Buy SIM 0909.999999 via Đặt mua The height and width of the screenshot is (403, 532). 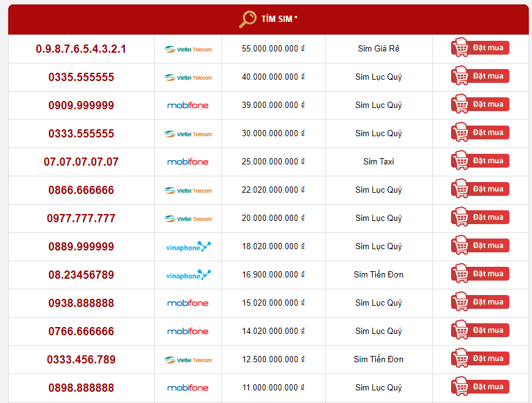480,104
